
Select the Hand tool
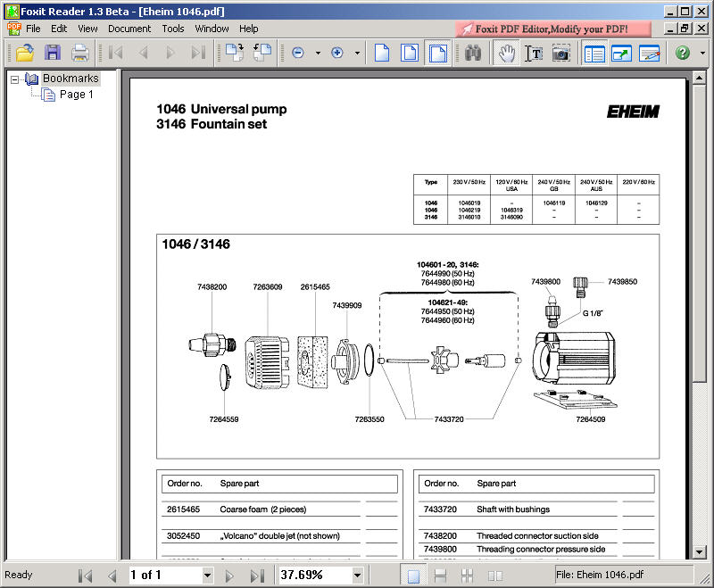click(506, 53)
